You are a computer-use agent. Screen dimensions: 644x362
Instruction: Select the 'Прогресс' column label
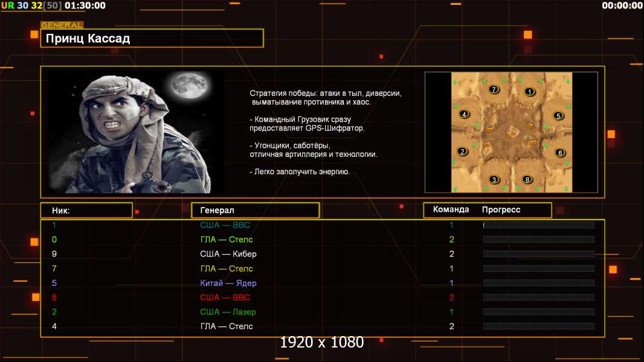click(x=501, y=209)
